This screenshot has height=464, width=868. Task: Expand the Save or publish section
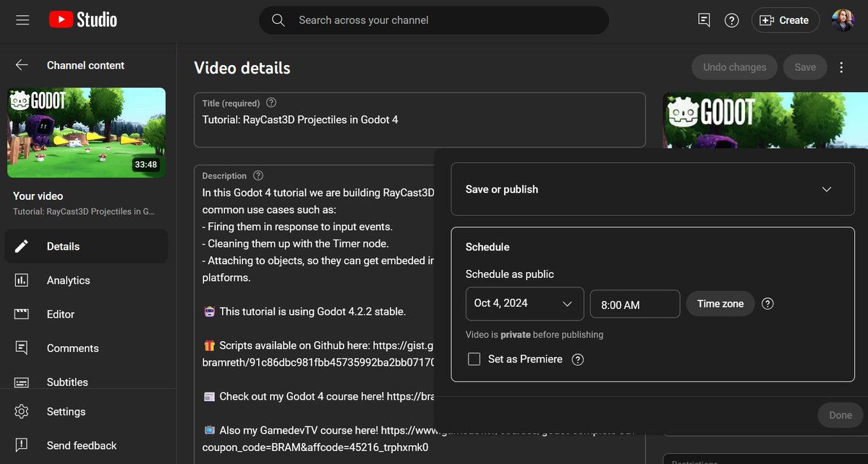point(652,189)
